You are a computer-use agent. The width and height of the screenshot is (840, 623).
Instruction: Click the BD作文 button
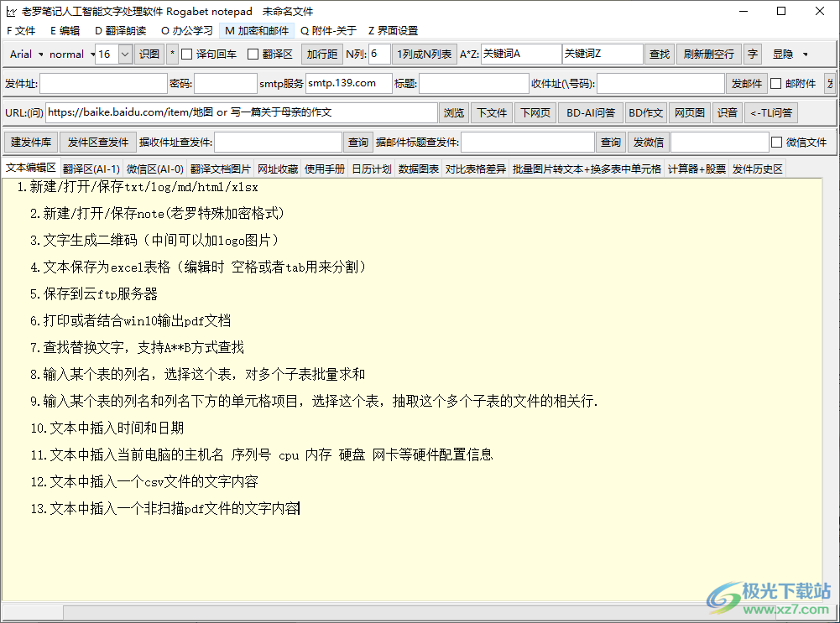[646, 112]
